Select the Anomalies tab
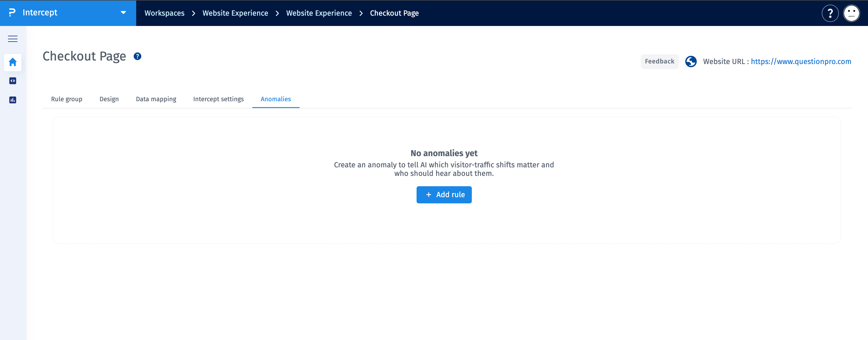The width and height of the screenshot is (868, 340). pyautogui.click(x=276, y=99)
